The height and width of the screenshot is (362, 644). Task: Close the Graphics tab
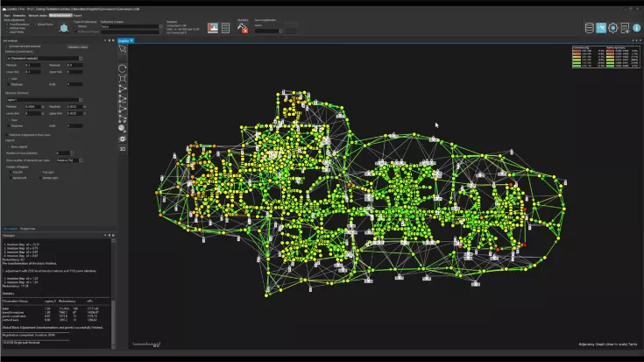coord(131,40)
